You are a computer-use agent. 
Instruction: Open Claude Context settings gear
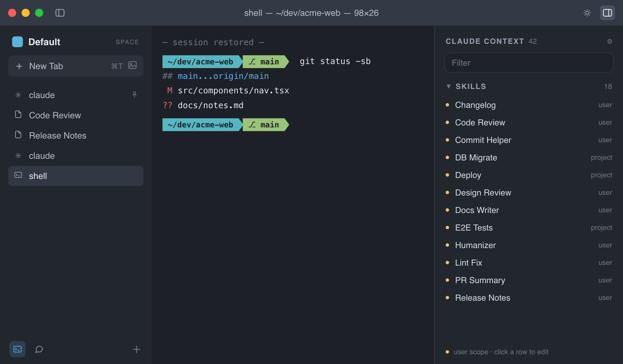(610, 41)
